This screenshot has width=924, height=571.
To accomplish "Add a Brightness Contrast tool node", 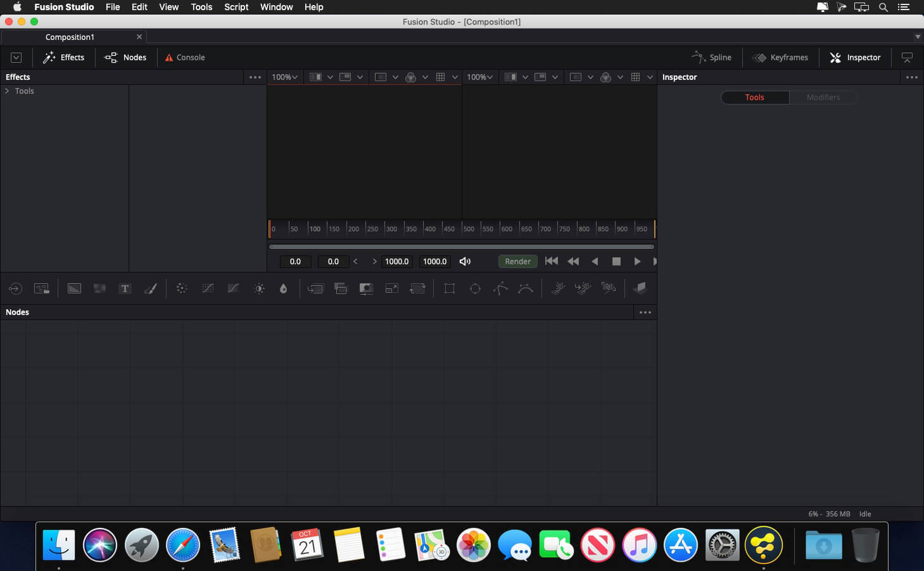I will click(x=259, y=288).
